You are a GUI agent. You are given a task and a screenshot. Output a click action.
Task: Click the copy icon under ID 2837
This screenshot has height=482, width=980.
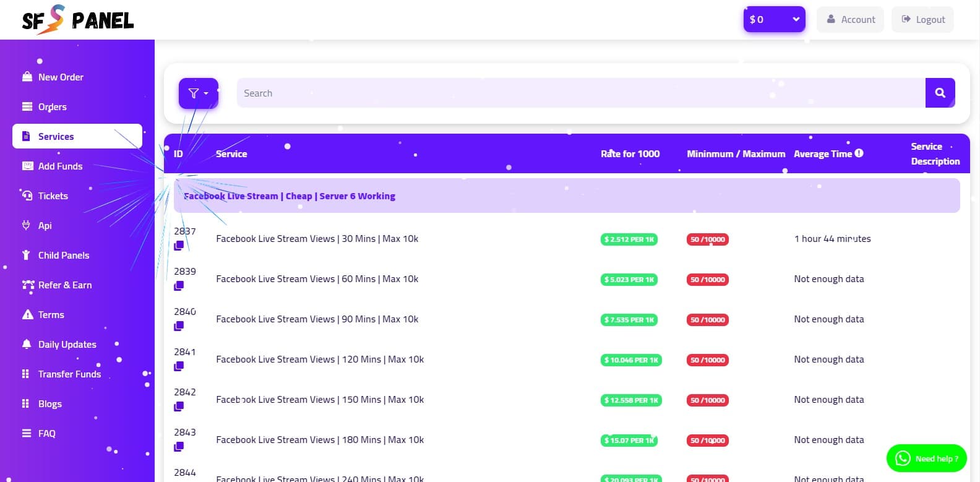[x=179, y=246]
